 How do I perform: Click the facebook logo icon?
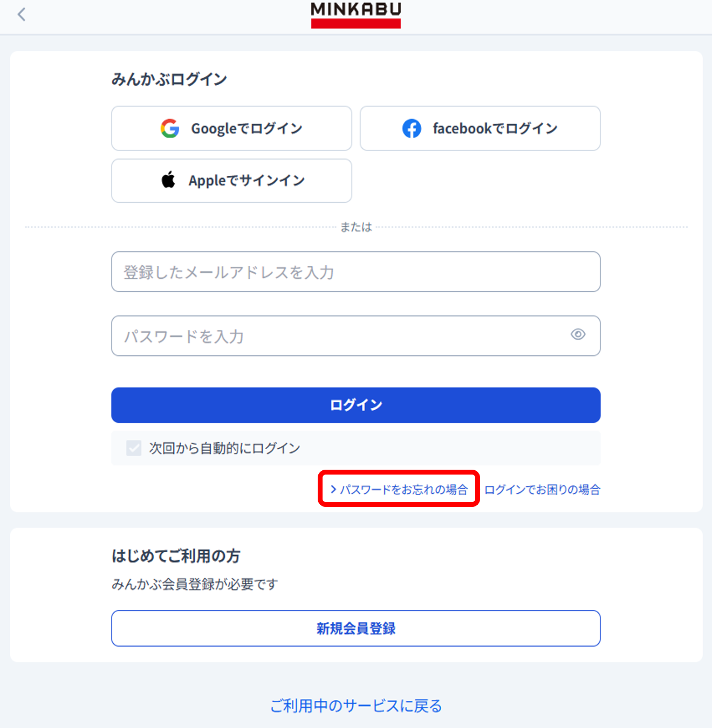[412, 128]
